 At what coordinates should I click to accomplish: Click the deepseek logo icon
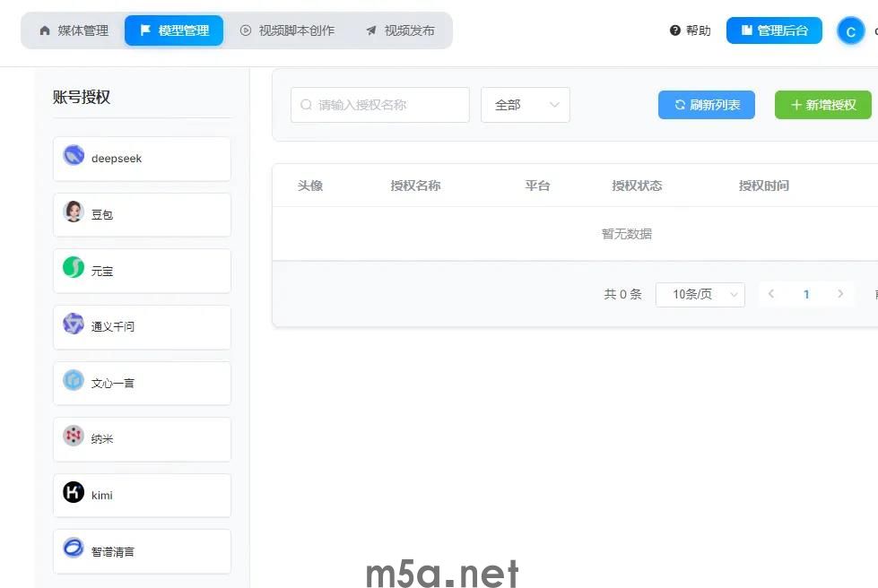click(74, 156)
